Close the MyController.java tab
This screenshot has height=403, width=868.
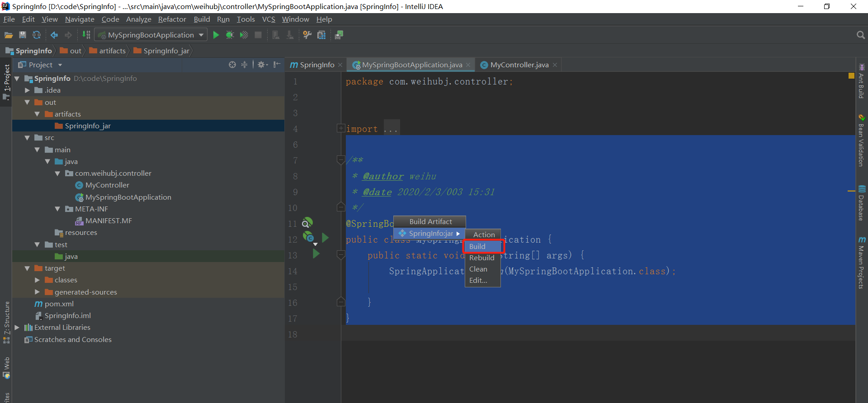[x=555, y=65]
